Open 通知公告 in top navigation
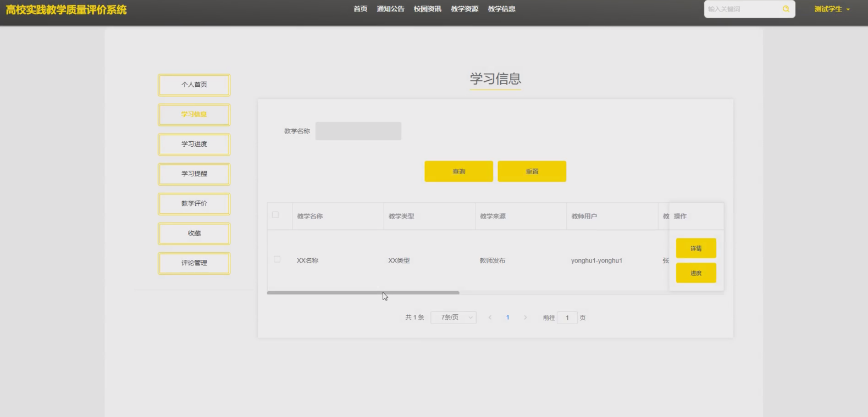 (390, 9)
